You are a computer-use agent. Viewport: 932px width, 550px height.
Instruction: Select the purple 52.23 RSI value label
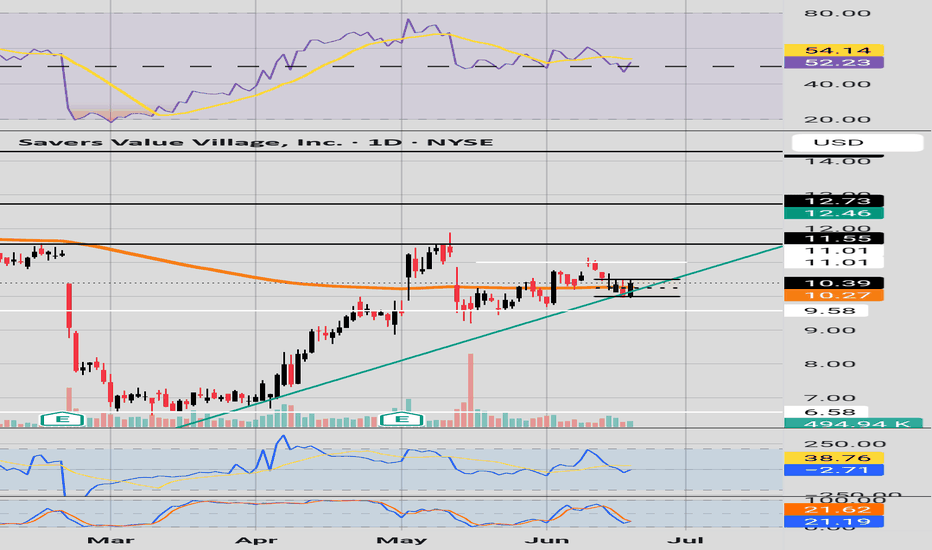(834, 62)
